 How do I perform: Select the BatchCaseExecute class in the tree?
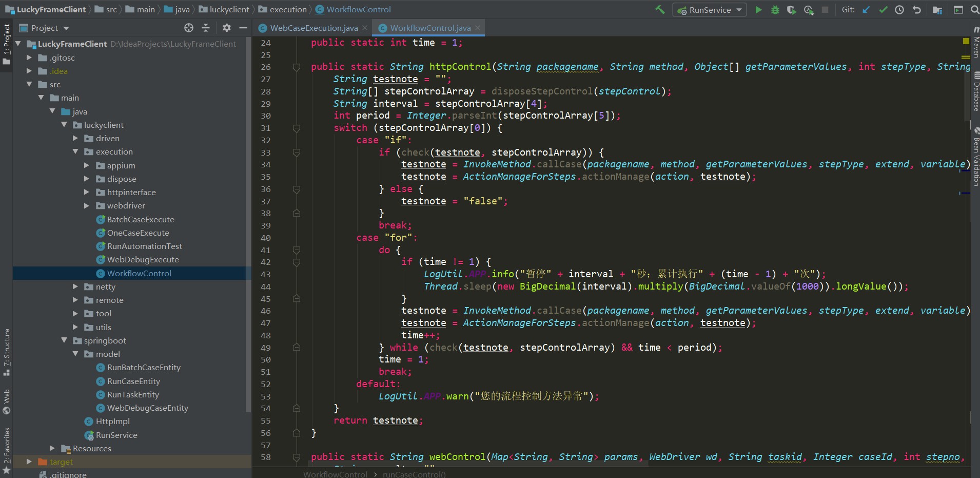(135, 219)
